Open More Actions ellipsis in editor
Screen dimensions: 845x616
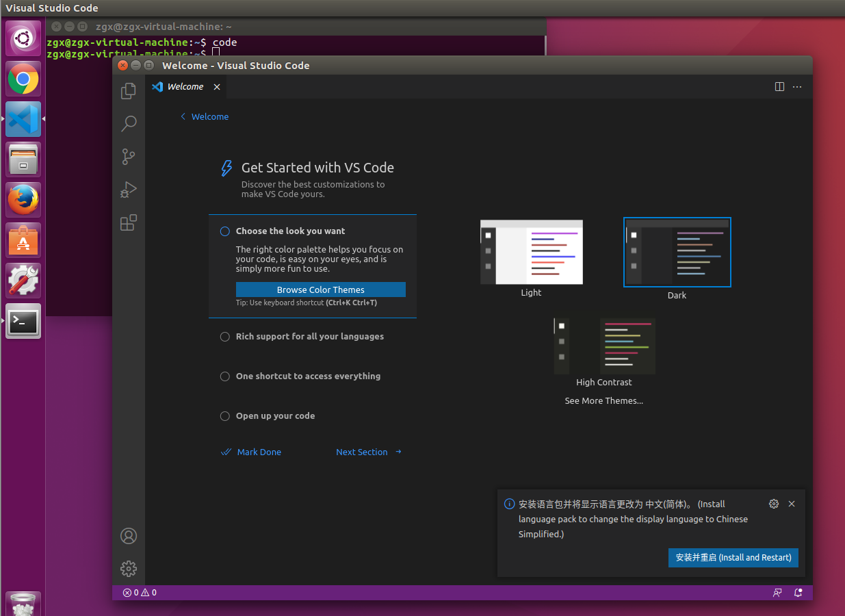point(797,87)
